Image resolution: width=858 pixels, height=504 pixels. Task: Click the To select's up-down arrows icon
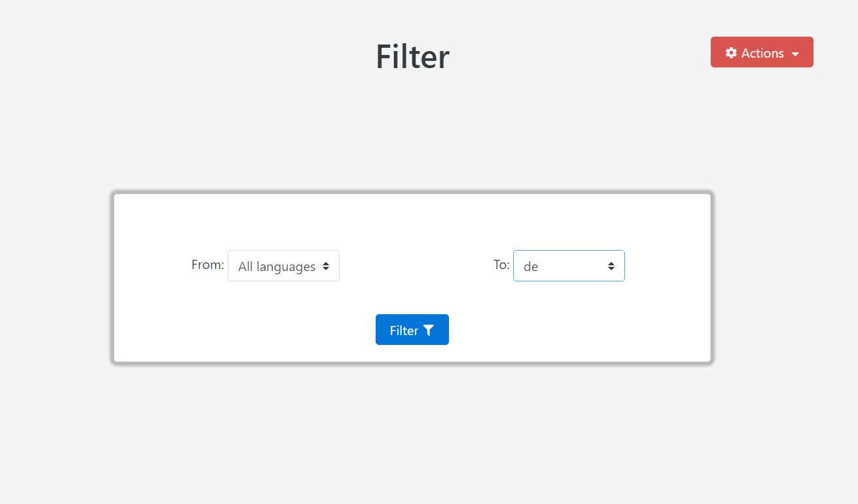click(x=611, y=266)
